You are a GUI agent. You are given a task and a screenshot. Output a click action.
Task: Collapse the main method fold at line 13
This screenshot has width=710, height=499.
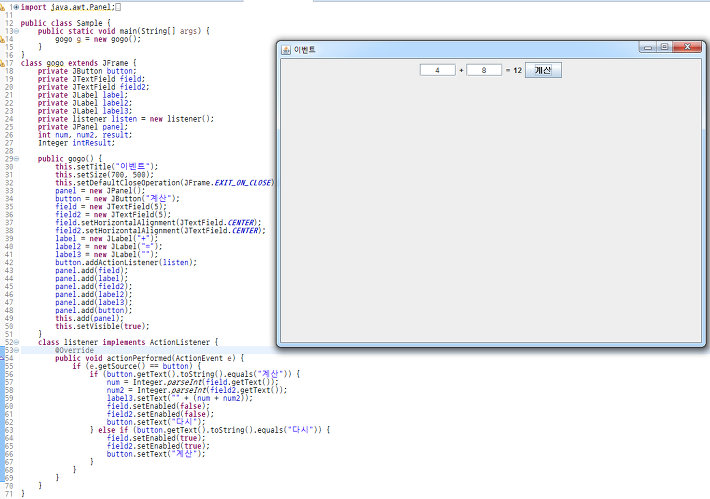16,31
